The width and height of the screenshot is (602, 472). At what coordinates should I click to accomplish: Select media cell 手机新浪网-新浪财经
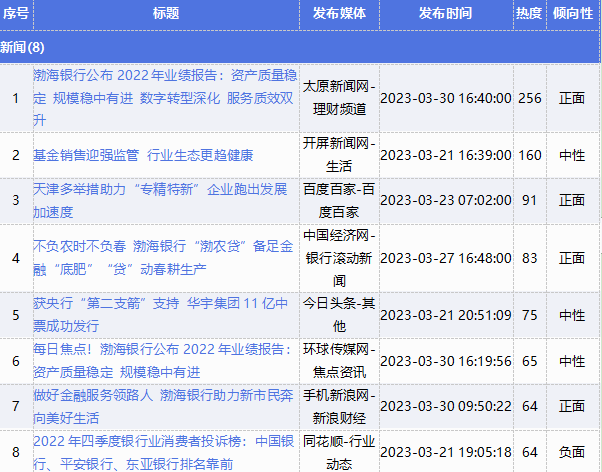(x=339, y=406)
